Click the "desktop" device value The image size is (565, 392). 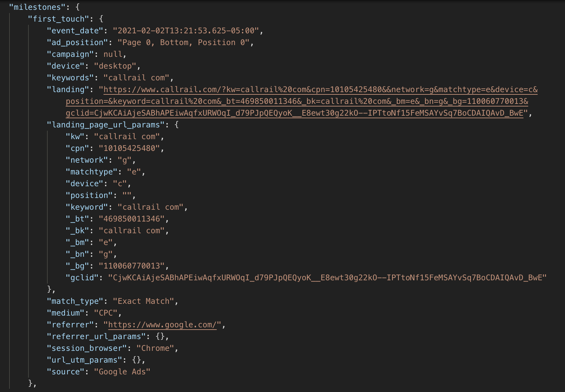pyautogui.click(x=115, y=66)
